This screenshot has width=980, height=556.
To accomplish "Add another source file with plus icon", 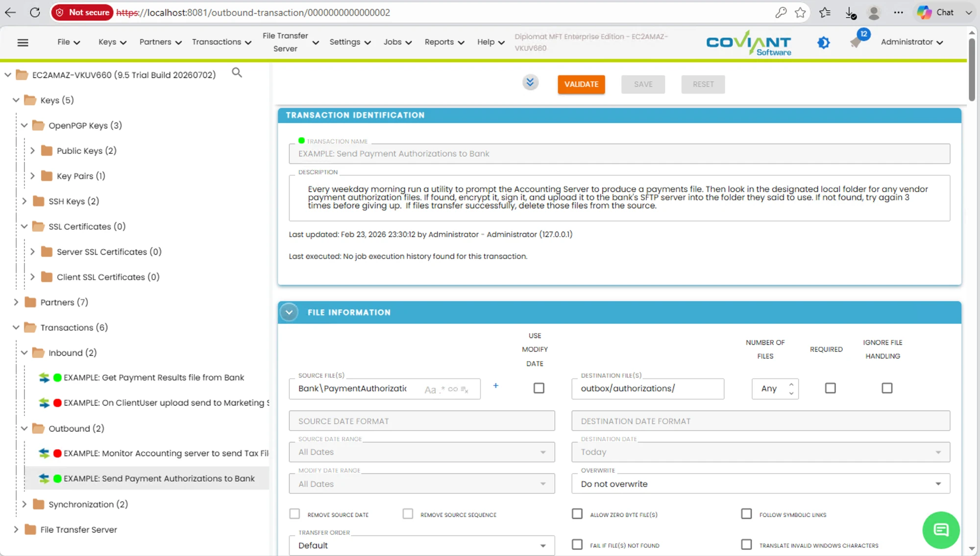I will coord(495,386).
